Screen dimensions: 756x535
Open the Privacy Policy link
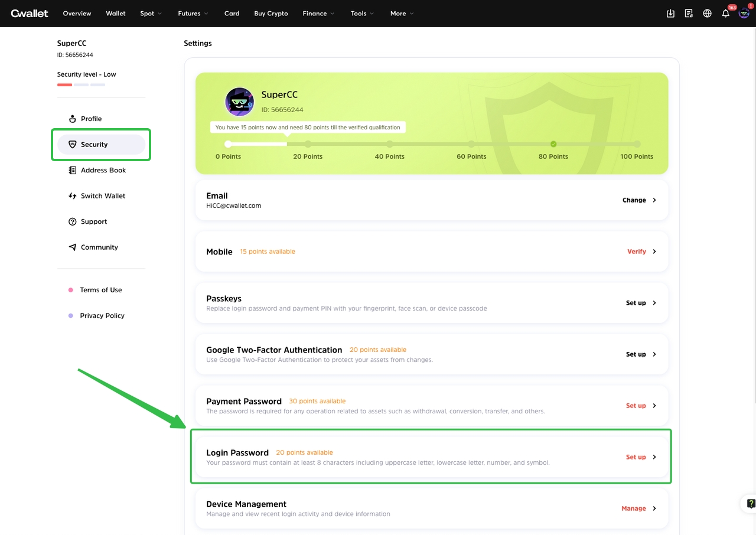click(x=102, y=316)
